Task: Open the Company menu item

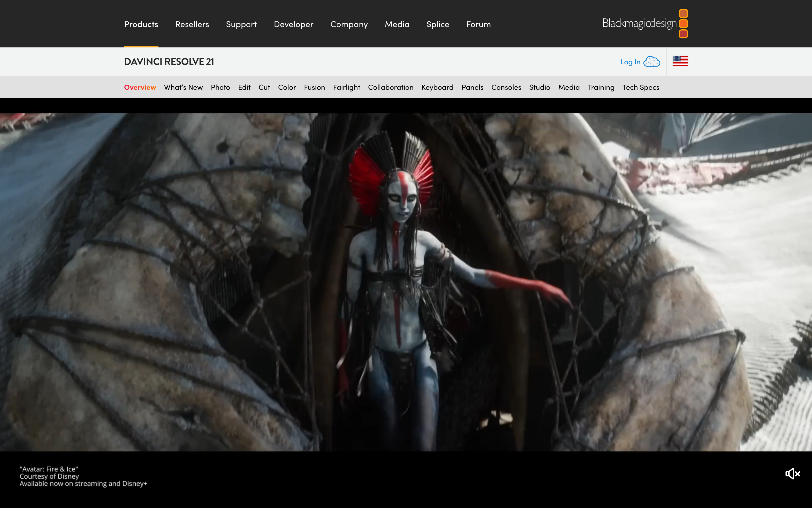Action: coord(349,24)
